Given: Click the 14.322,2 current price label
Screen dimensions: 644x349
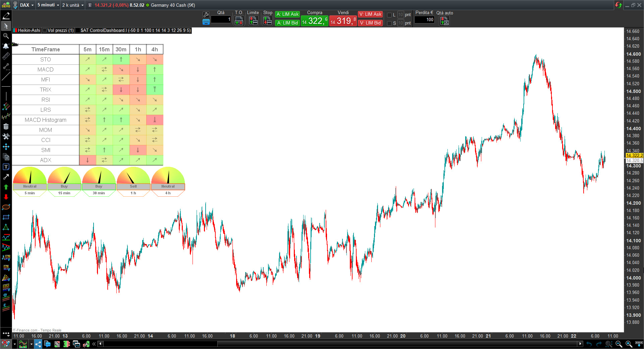Looking at the screenshot, I should click(634, 155).
